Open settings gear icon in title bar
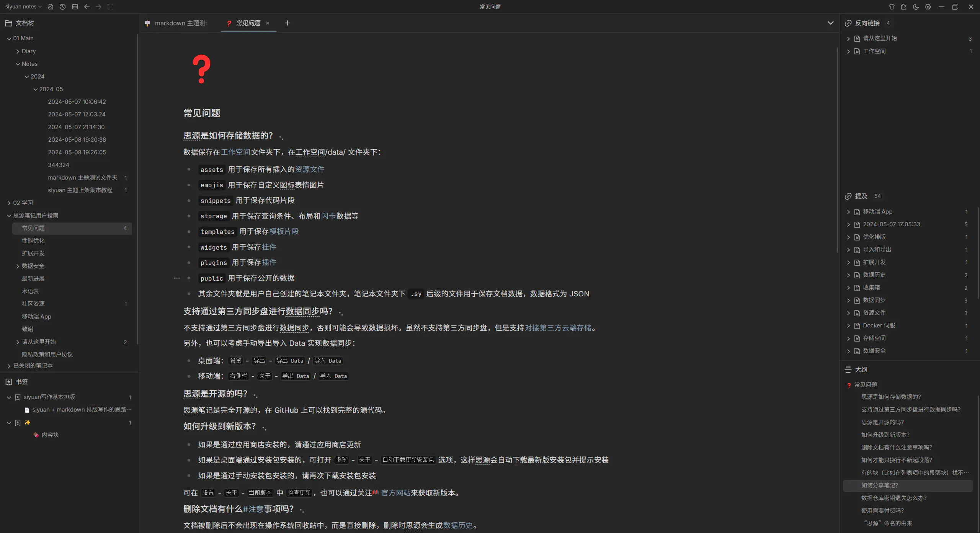 tap(928, 7)
